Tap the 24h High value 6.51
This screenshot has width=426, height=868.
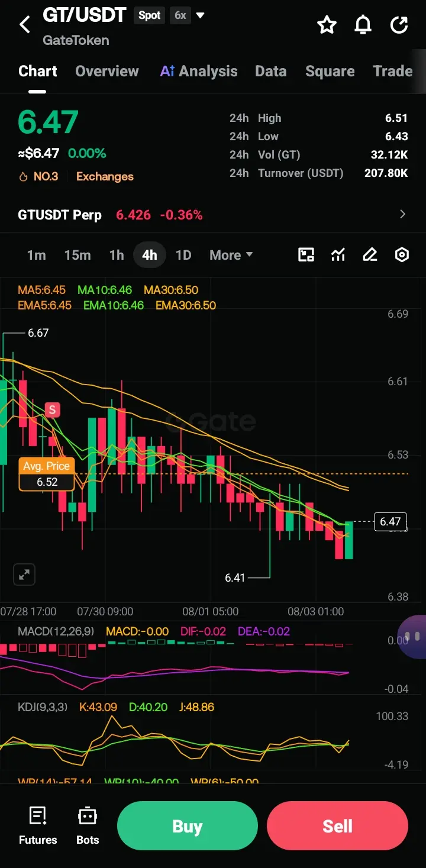pyautogui.click(x=396, y=118)
